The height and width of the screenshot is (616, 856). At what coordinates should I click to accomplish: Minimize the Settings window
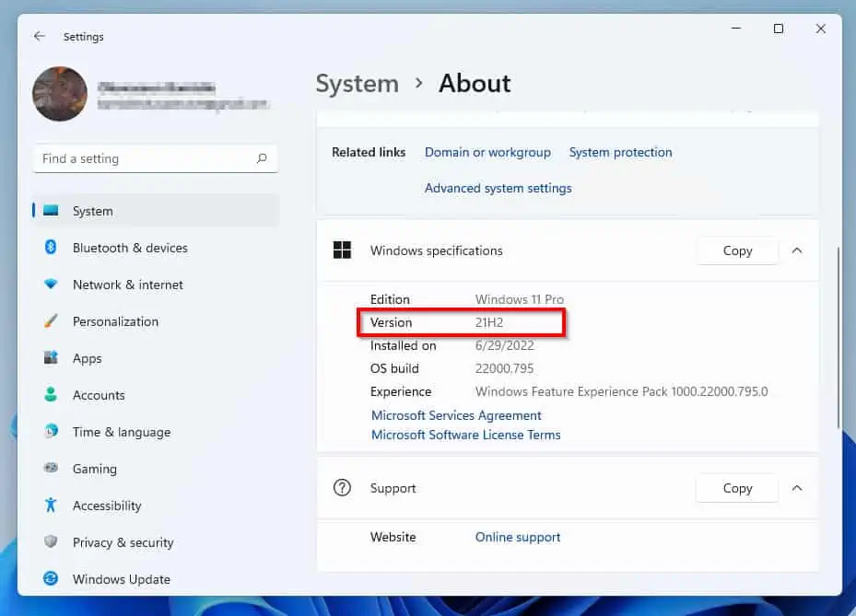click(x=736, y=29)
